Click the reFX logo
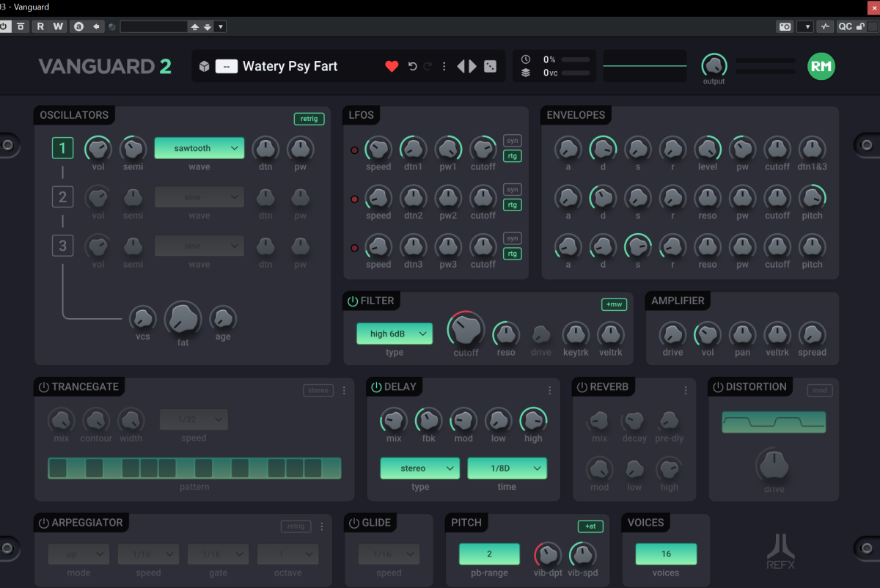Image resolution: width=880 pixels, height=588 pixels. pos(781,551)
